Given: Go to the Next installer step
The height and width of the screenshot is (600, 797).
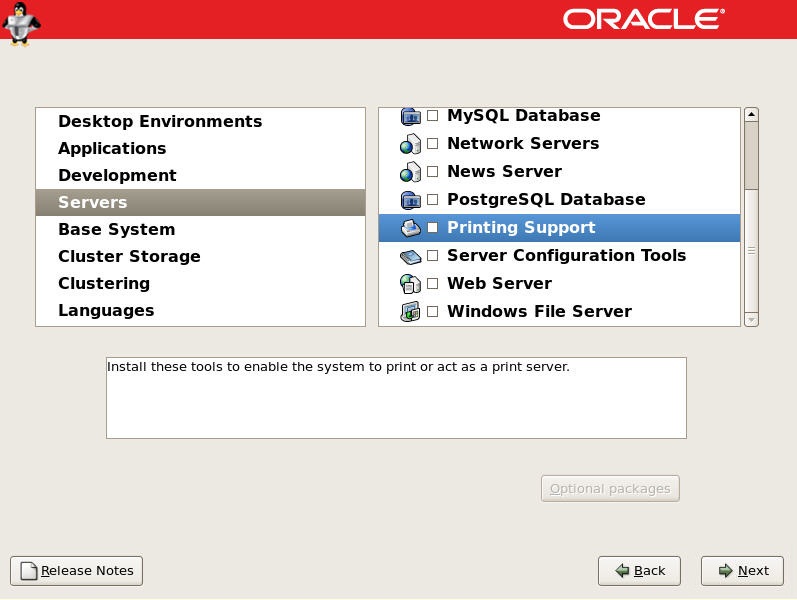Looking at the screenshot, I should point(742,571).
